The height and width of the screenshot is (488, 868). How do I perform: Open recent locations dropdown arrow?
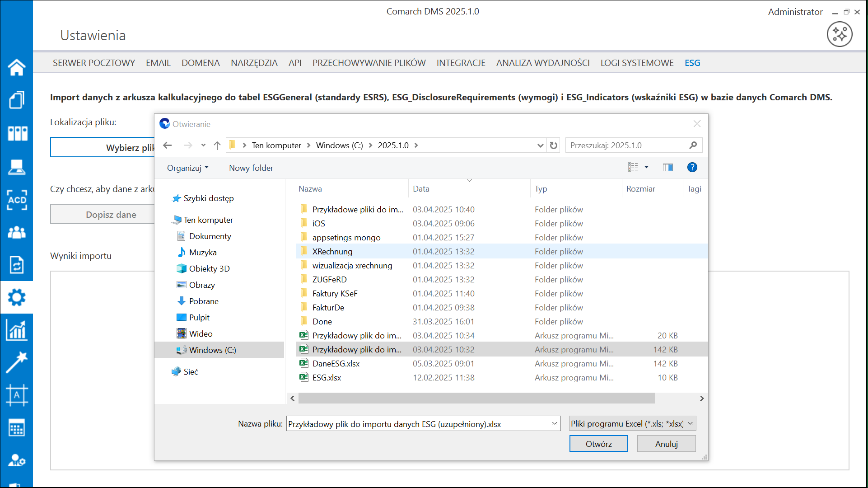(x=203, y=145)
